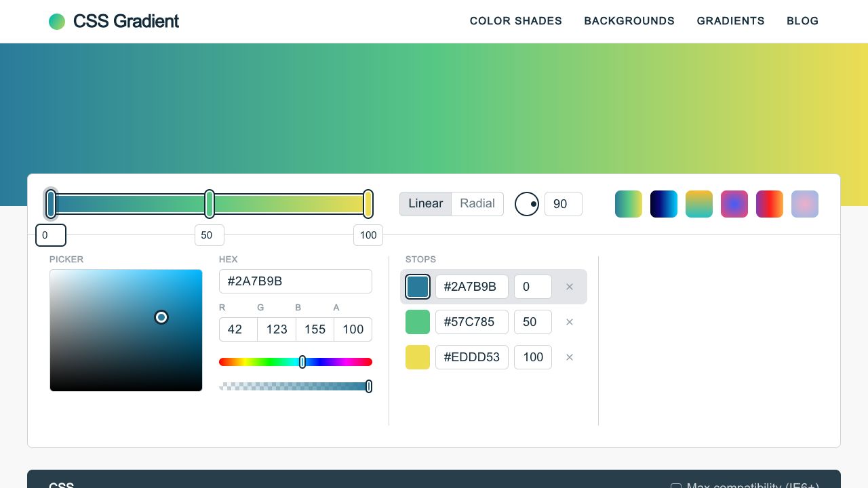868x488 pixels.
Task: Select the purple to orange preset
Action: pos(770,204)
